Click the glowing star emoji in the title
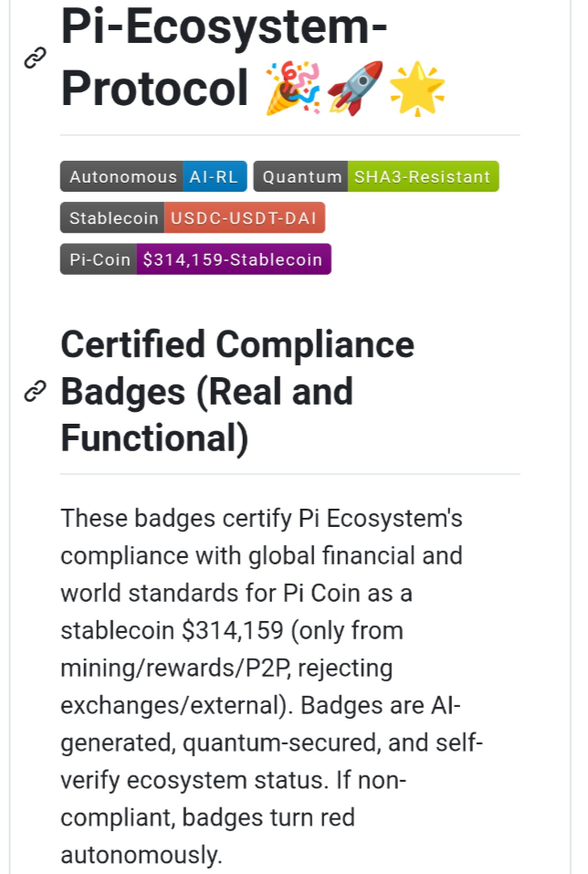This screenshot has width=588, height=874. click(417, 88)
